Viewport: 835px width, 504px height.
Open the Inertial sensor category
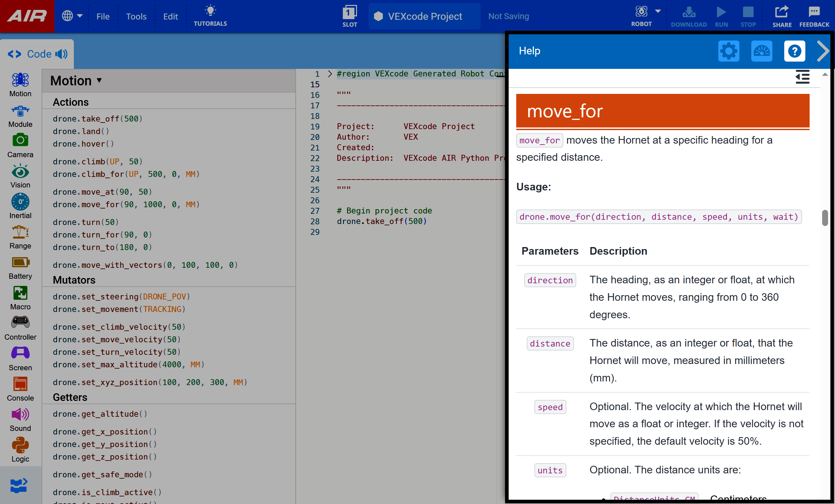coord(20,202)
